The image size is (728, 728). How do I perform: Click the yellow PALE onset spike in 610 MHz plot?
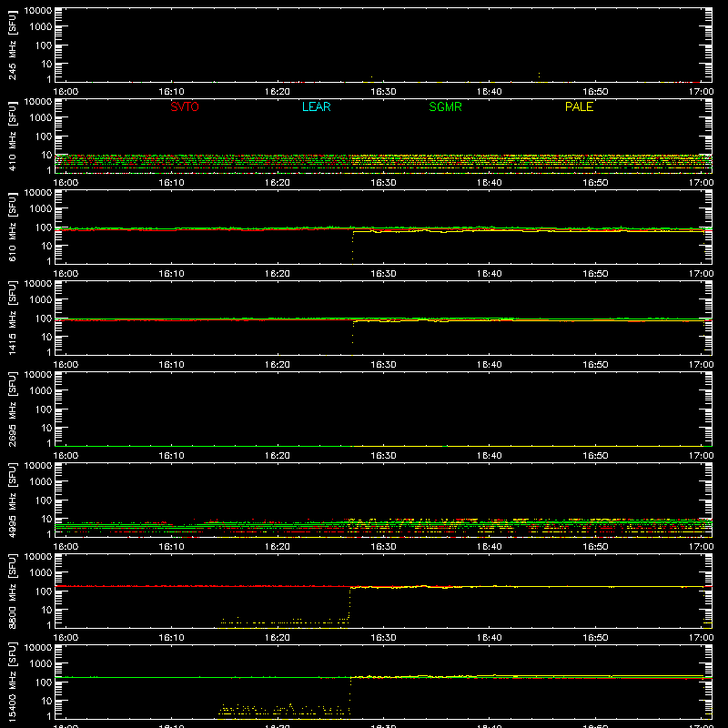(x=353, y=247)
